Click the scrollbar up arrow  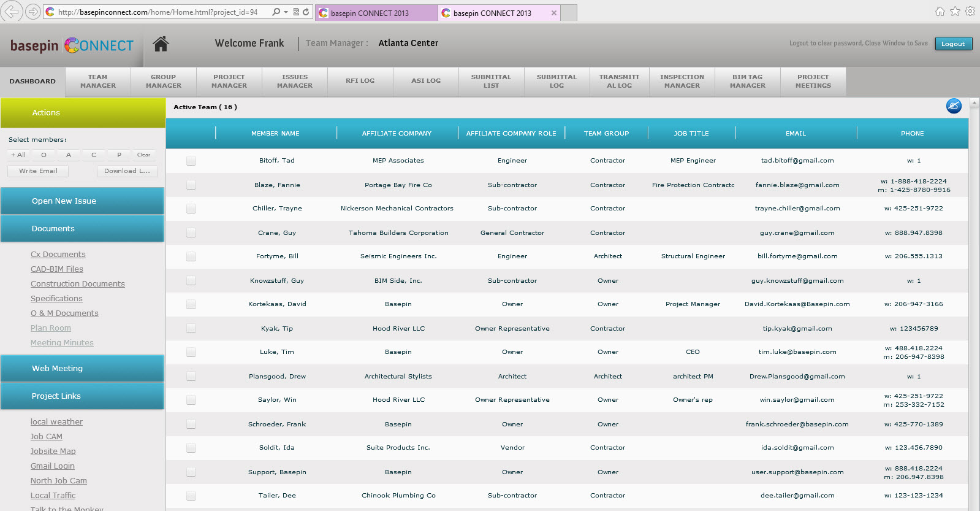coord(974,102)
